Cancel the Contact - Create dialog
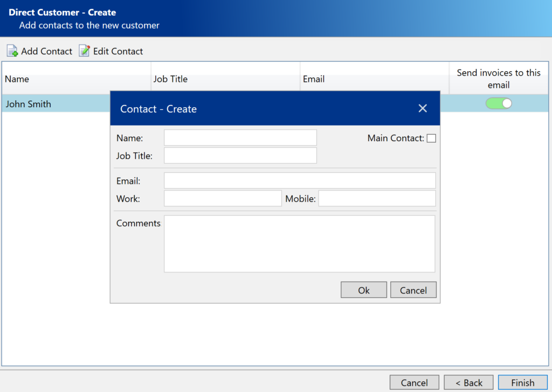Viewport: 552px width, 392px height. click(413, 290)
